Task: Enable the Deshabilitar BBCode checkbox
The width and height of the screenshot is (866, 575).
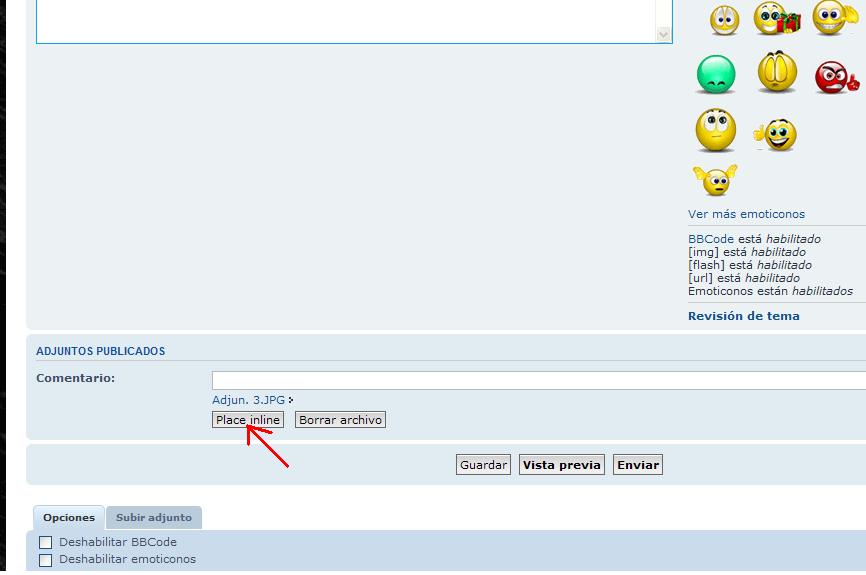Action: [45, 543]
